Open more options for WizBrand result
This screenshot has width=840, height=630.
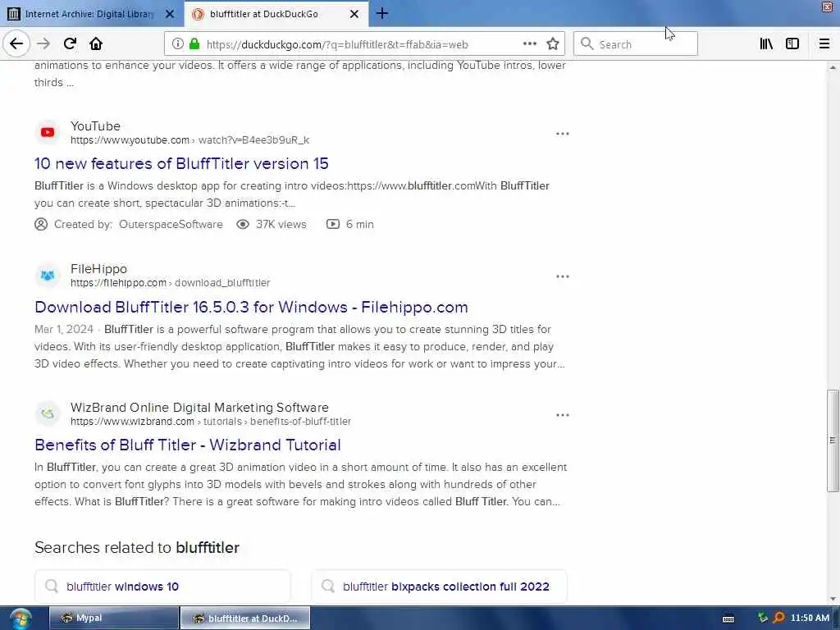click(562, 414)
